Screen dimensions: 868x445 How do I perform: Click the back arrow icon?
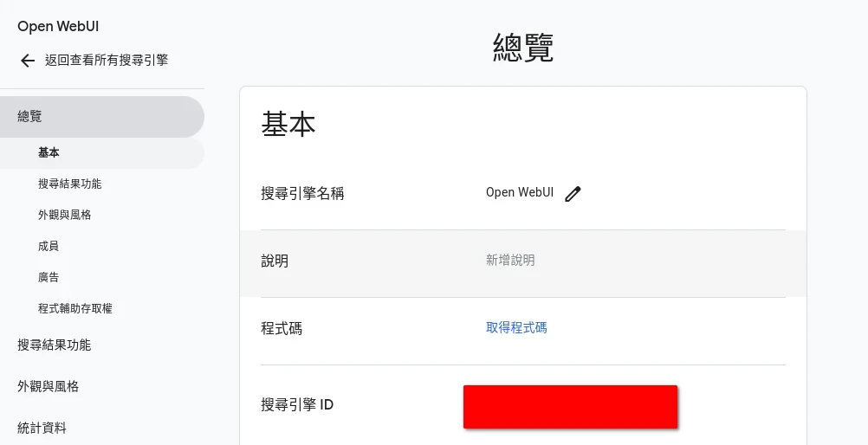[x=28, y=61]
